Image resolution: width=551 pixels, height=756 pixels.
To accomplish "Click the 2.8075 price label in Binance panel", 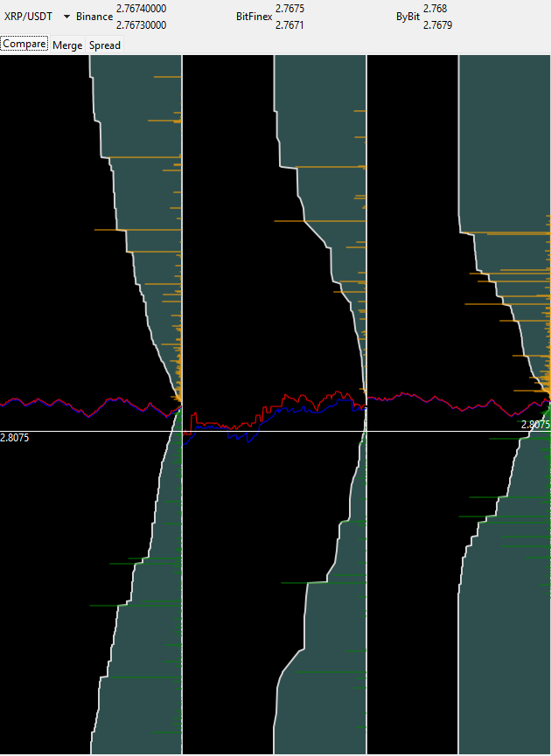I will [x=15, y=438].
